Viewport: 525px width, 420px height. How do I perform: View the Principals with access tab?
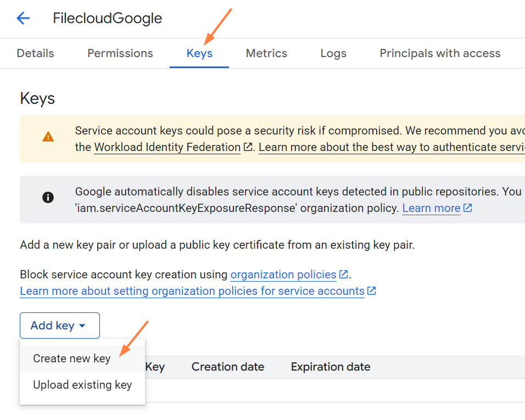tap(440, 53)
